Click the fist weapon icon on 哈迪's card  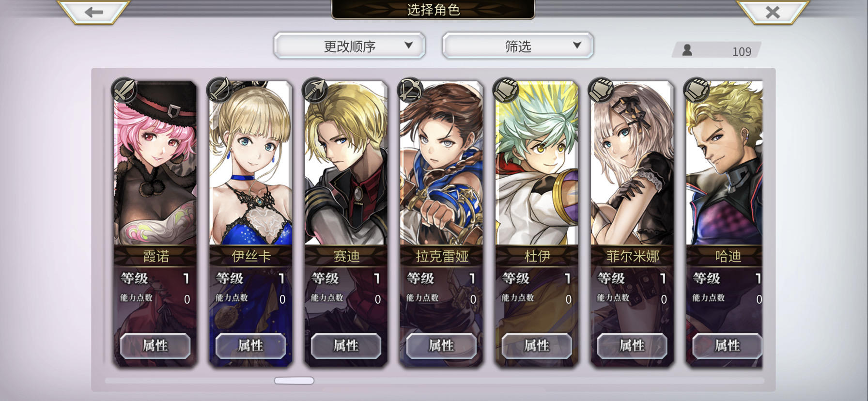(697, 90)
